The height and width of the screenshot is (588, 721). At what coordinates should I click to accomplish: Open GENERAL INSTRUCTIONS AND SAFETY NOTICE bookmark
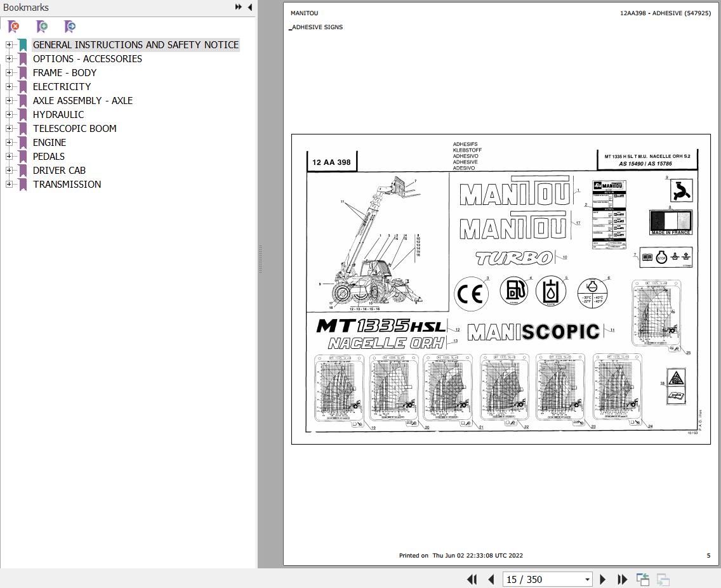tap(136, 45)
